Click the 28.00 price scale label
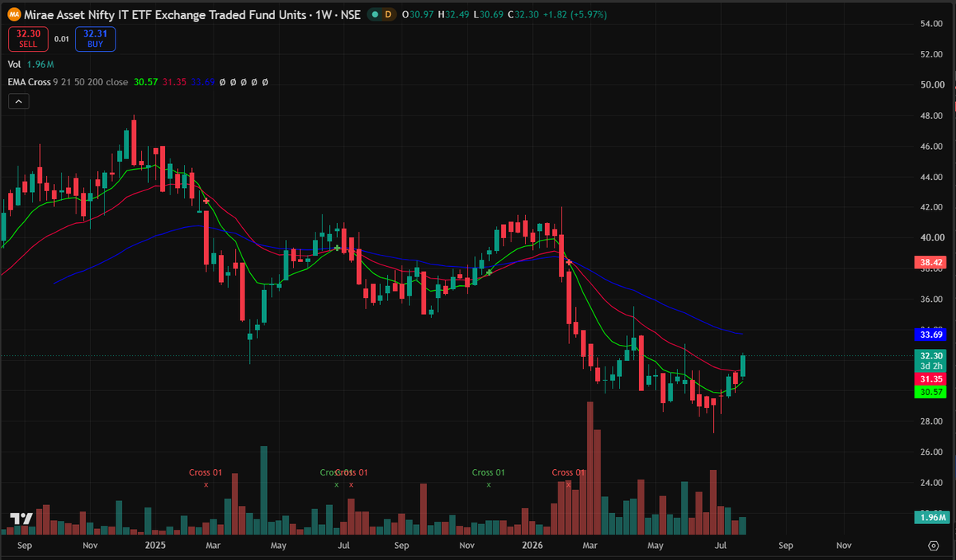Screen dimensions: 956x560 pos(932,421)
